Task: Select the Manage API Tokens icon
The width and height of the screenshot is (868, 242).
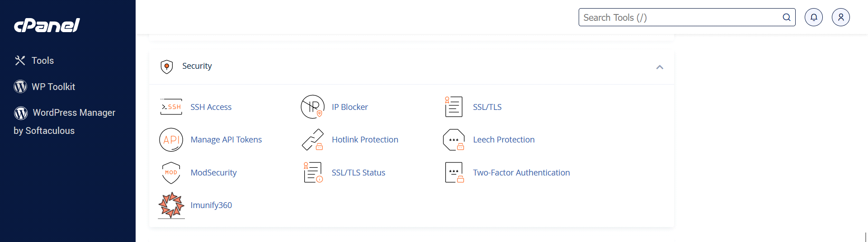Action: coord(171,140)
